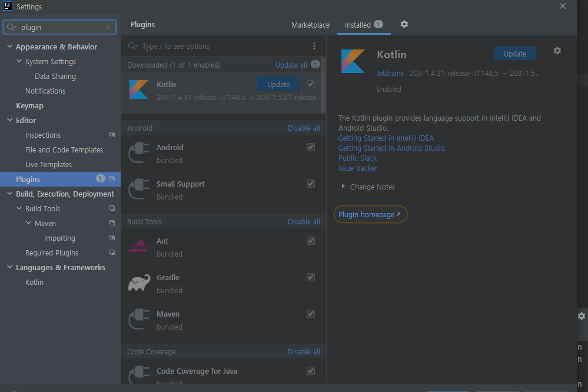Click the Maven plugin plug icon
Viewport: 588px width, 392px height.
click(139, 319)
